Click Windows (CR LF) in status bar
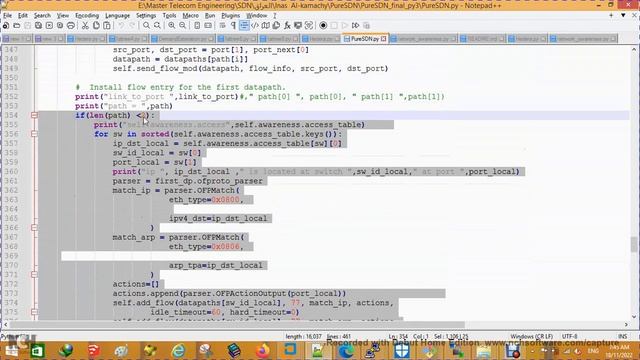The width and height of the screenshot is (640, 360). coord(531,336)
